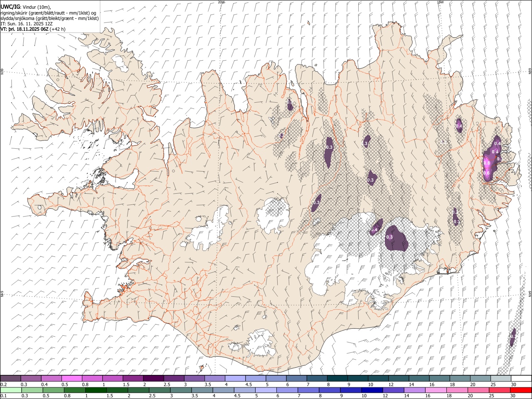This screenshot has width=532, height=399.
Task: Click the 0.6 precipitation value on the map
Action: point(486,173)
